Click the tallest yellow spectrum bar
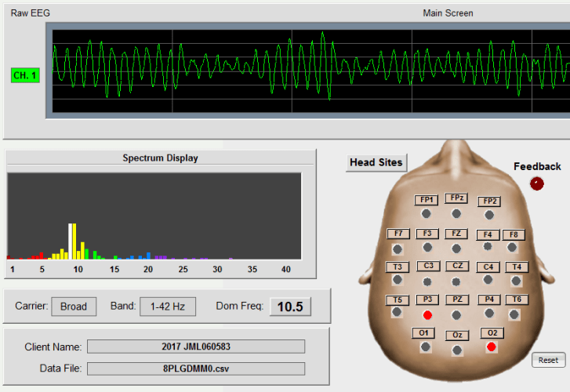This screenshot has height=392, width=570. point(73,241)
